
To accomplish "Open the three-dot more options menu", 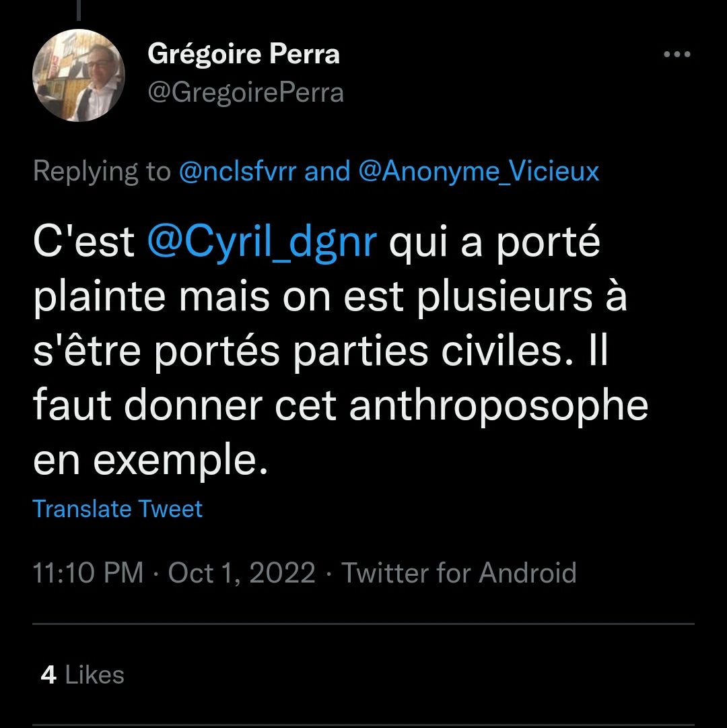I will click(x=677, y=55).
